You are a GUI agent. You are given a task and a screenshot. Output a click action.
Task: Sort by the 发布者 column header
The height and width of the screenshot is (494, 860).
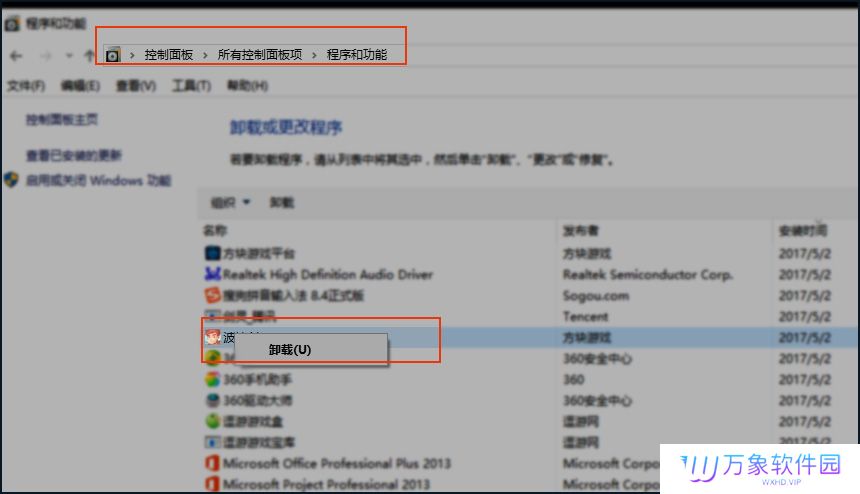[x=581, y=230]
